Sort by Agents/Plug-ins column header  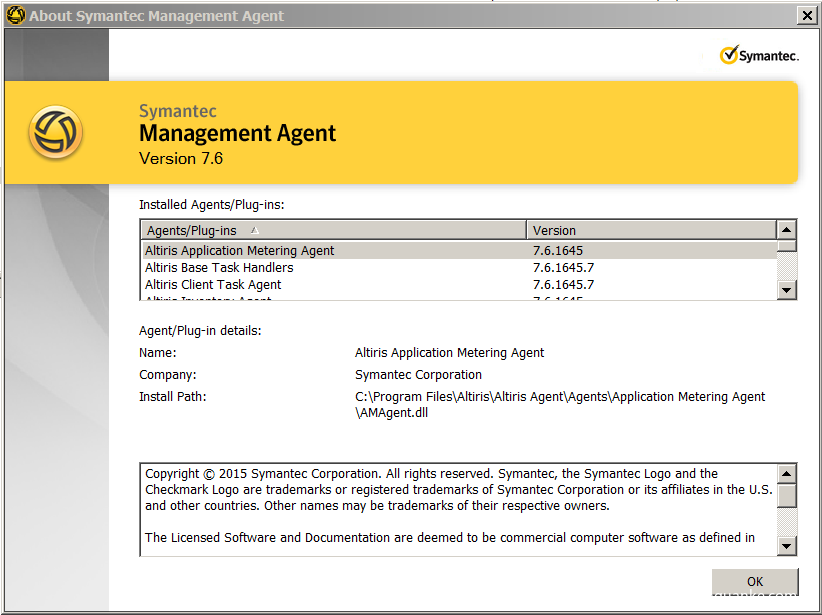(x=333, y=230)
